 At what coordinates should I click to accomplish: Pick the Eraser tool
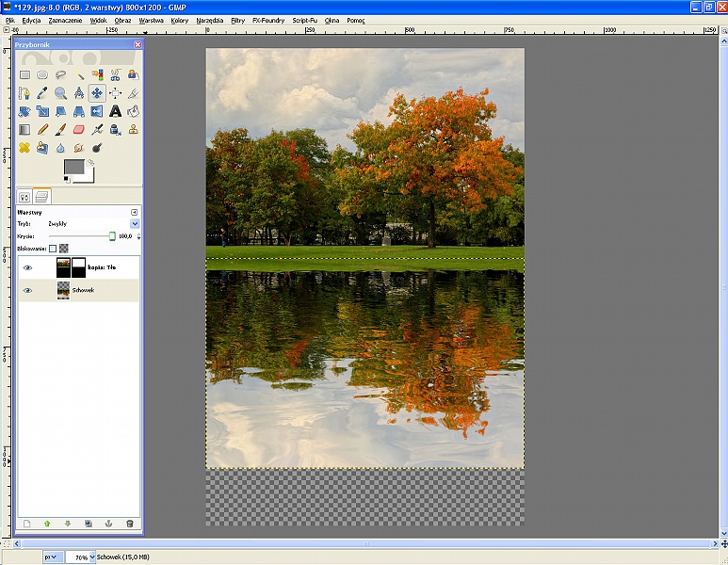[78, 129]
